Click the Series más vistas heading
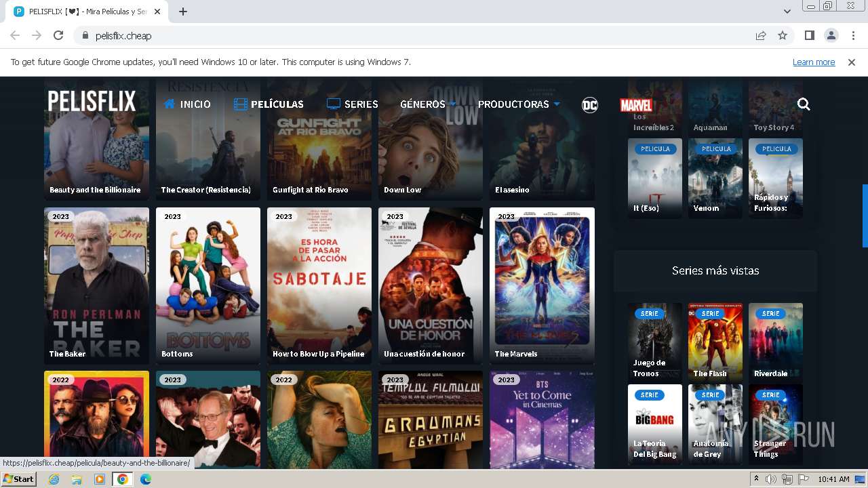Image resolution: width=868 pixels, height=488 pixels. point(715,270)
